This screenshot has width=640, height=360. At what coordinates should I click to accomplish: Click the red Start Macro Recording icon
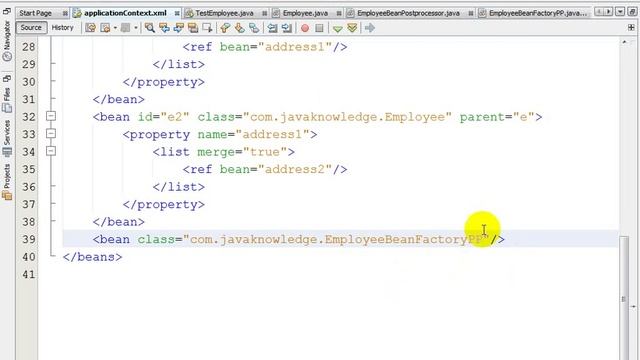click(x=305, y=28)
